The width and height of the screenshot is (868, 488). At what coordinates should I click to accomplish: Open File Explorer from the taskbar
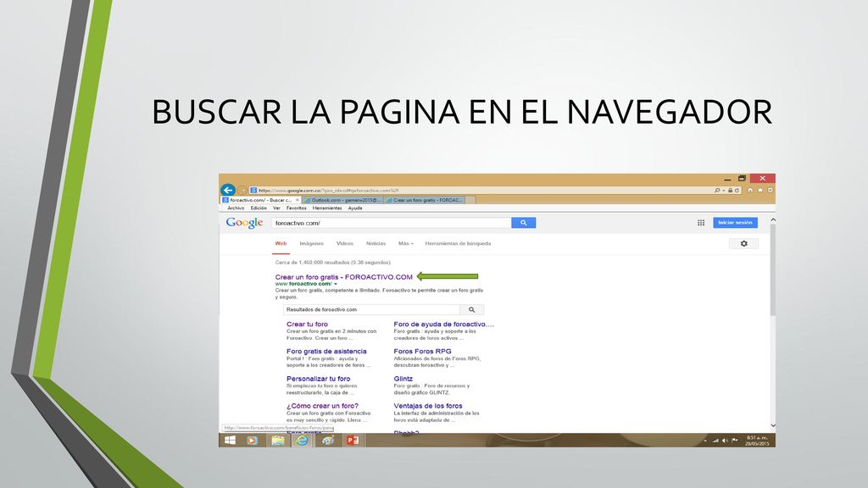[x=277, y=441]
